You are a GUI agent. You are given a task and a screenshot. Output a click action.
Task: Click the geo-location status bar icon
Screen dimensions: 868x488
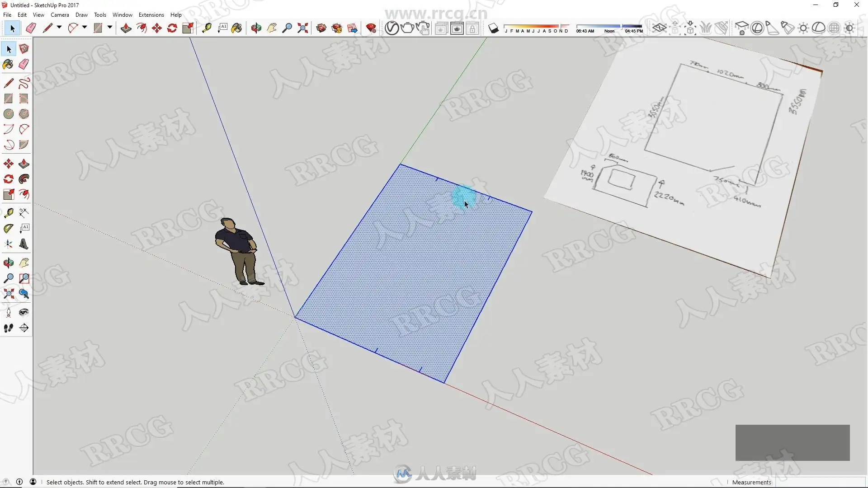(6, 482)
